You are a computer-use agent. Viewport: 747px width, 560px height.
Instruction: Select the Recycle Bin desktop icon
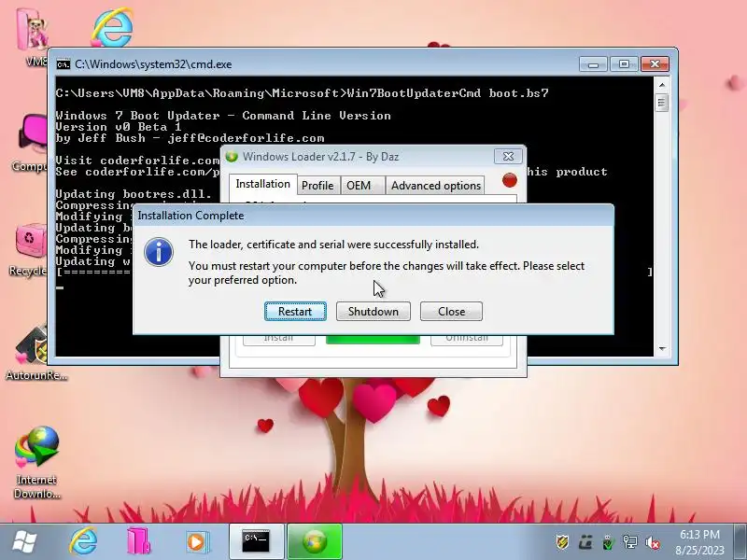(28, 250)
